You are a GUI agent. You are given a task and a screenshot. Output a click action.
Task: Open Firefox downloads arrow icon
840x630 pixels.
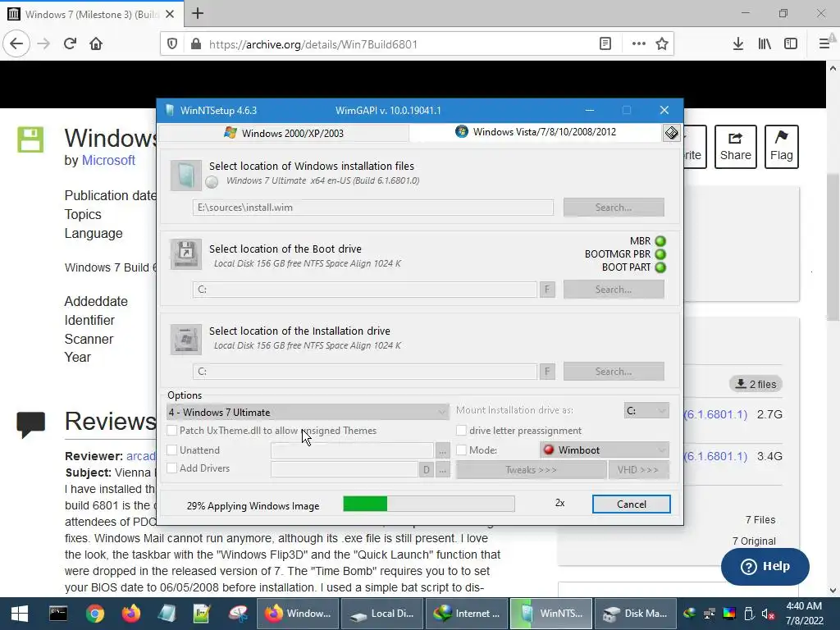(738, 44)
